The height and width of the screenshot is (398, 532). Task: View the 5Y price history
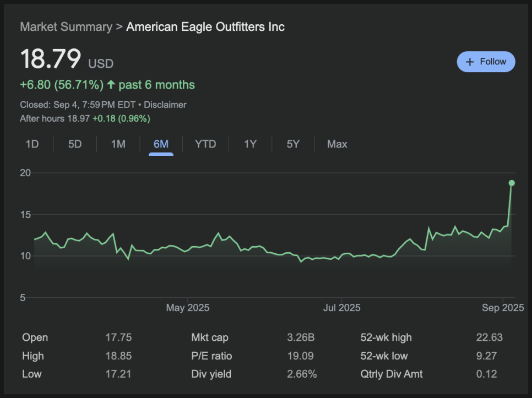click(293, 144)
